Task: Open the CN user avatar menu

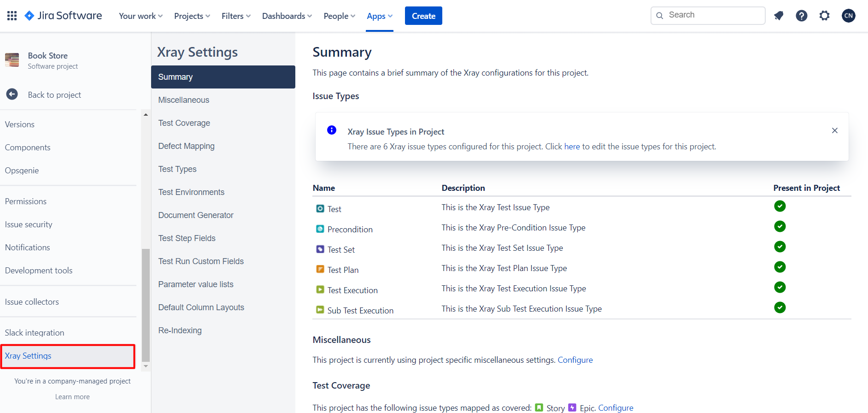Action: (849, 16)
